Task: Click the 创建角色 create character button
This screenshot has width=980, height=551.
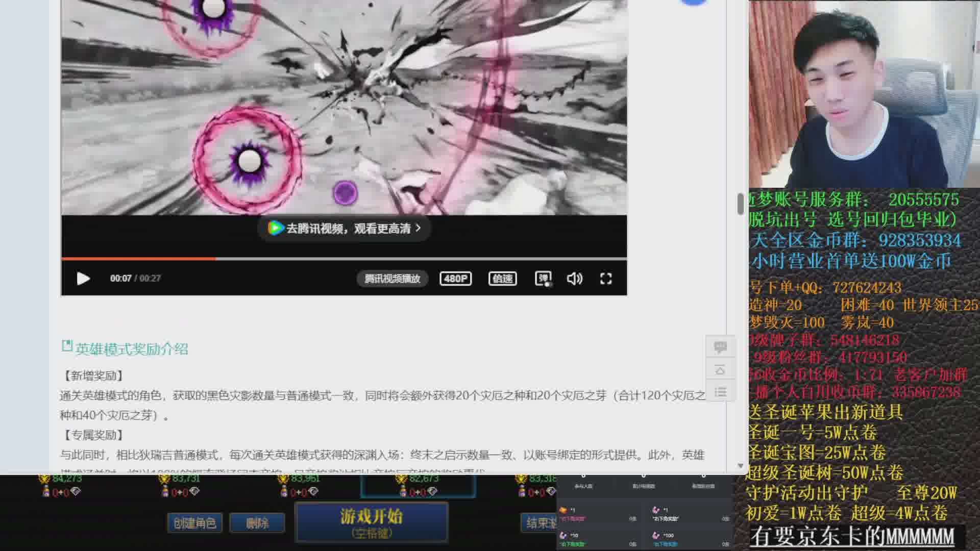Action: tap(194, 522)
